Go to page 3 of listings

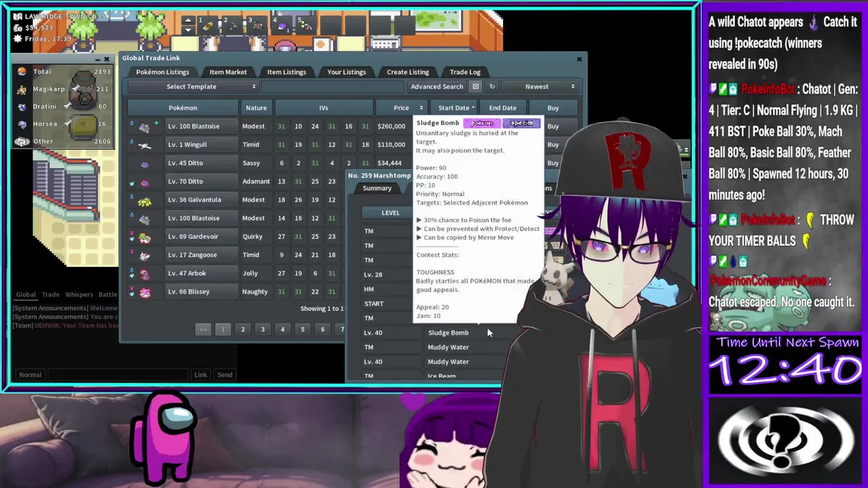262,329
